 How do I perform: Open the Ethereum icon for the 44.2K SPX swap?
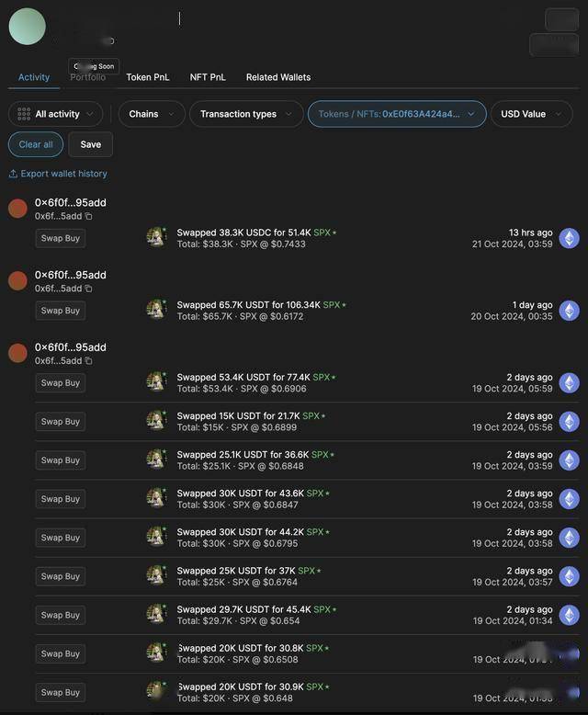coord(570,538)
